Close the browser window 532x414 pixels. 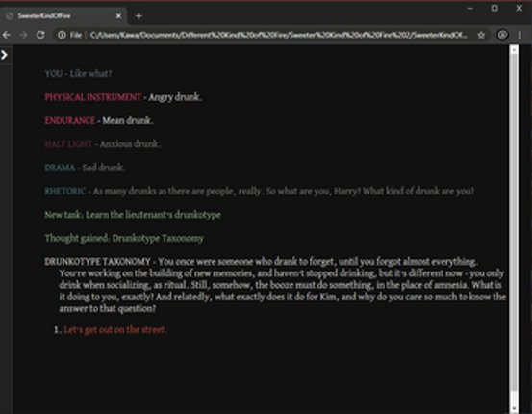pos(519,8)
